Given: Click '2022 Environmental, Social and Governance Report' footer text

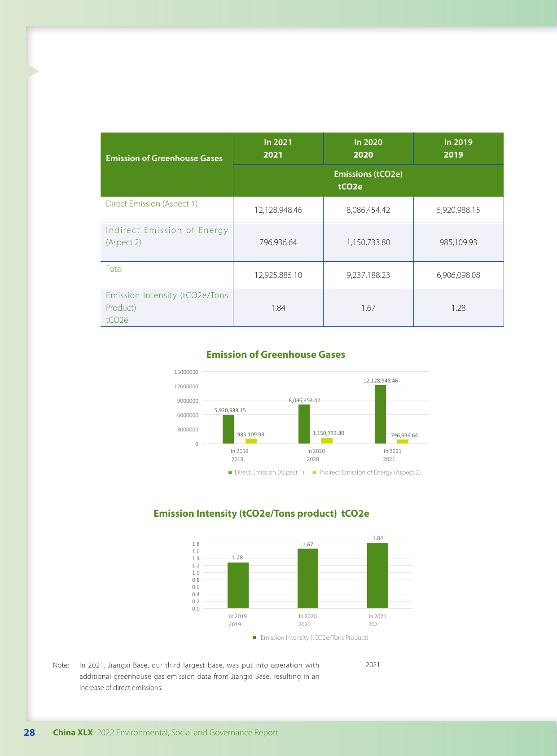Looking at the screenshot, I should pos(188,733).
